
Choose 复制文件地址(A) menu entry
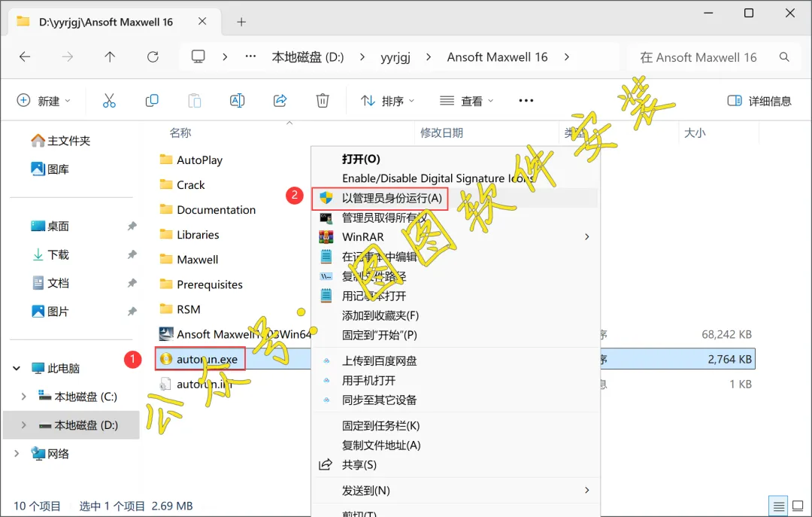456,445
